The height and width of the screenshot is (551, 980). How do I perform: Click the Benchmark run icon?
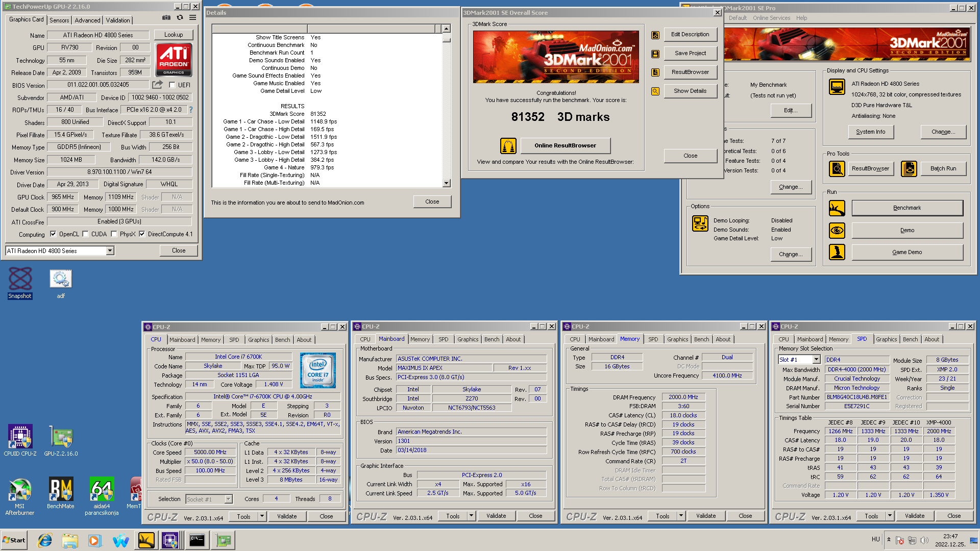click(x=837, y=208)
